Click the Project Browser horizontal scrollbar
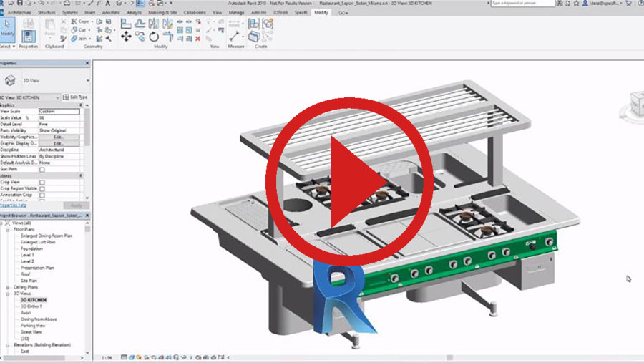This screenshot has height=363, width=644. coord(33,358)
